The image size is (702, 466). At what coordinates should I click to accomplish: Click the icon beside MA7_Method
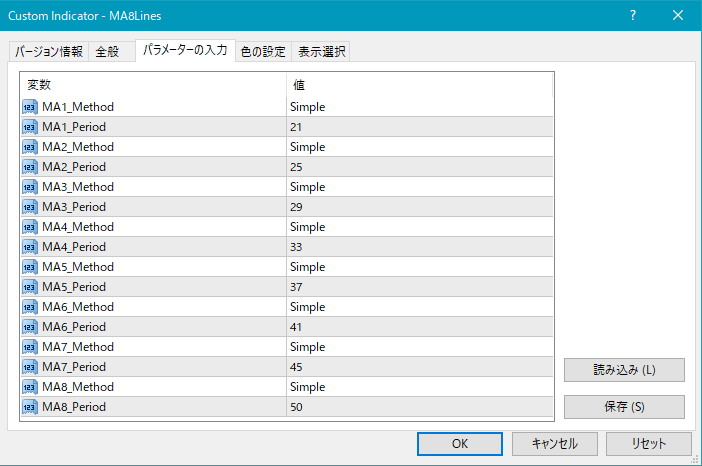pyautogui.click(x=29, y=347)
